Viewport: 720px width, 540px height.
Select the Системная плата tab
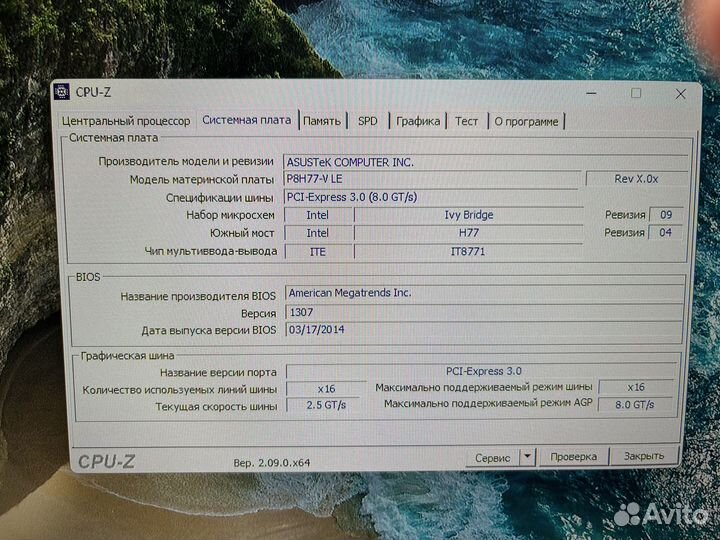tap(246, 120)
